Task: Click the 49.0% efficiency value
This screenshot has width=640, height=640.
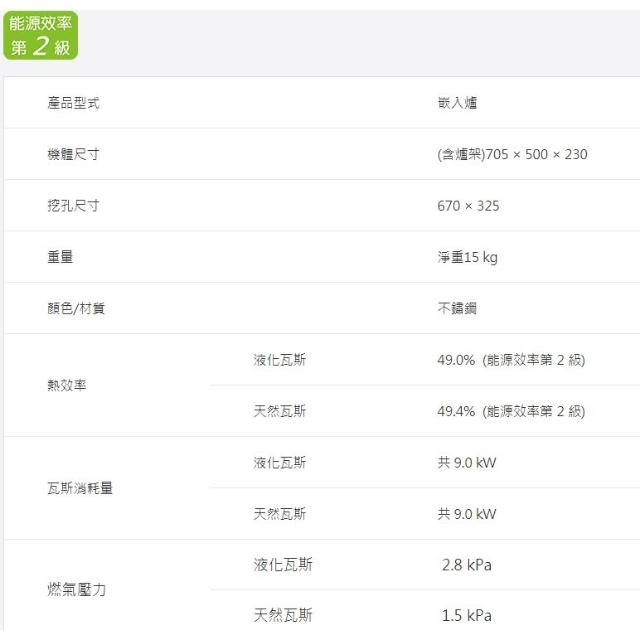Action: (x=456, y=360)
